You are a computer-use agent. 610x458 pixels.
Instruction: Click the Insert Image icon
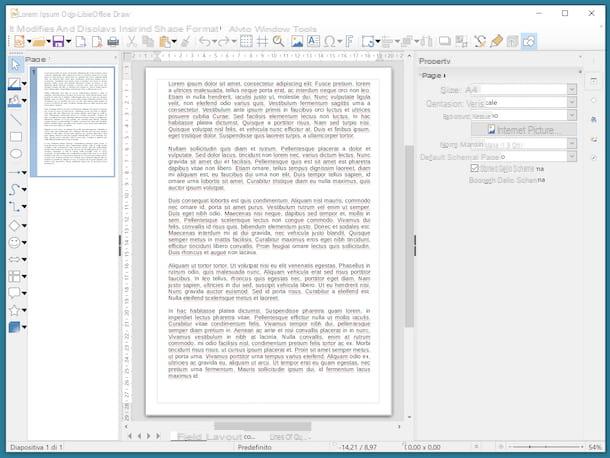[297, 41]
